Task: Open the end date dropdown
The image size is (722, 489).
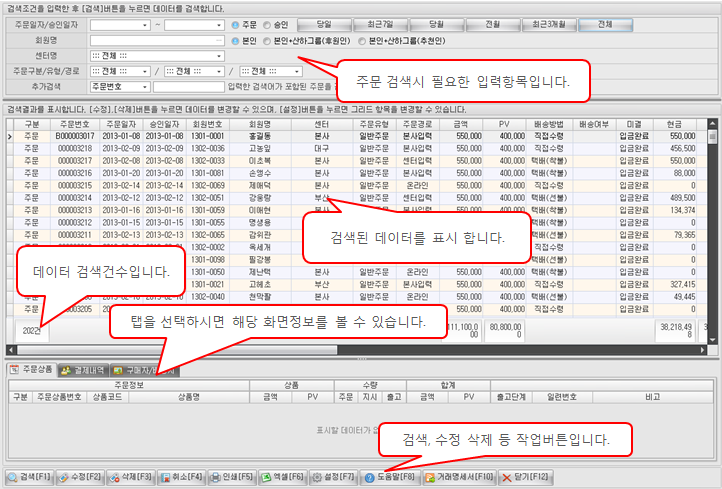Action: 219,25
